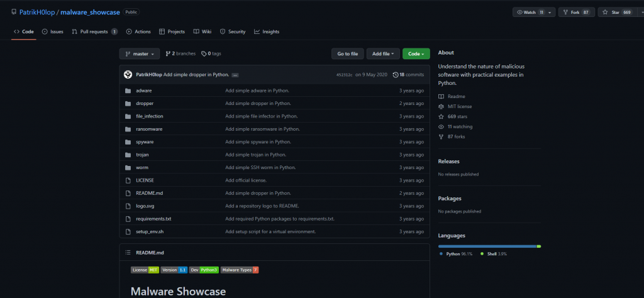Open the Wiki tab

click(203, 31)
